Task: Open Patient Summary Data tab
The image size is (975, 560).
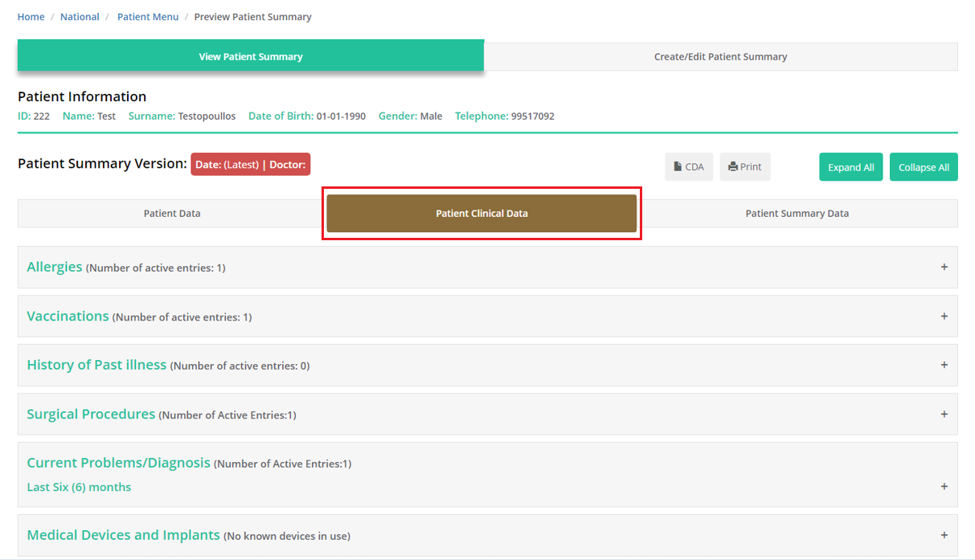Action: point(797,214)
